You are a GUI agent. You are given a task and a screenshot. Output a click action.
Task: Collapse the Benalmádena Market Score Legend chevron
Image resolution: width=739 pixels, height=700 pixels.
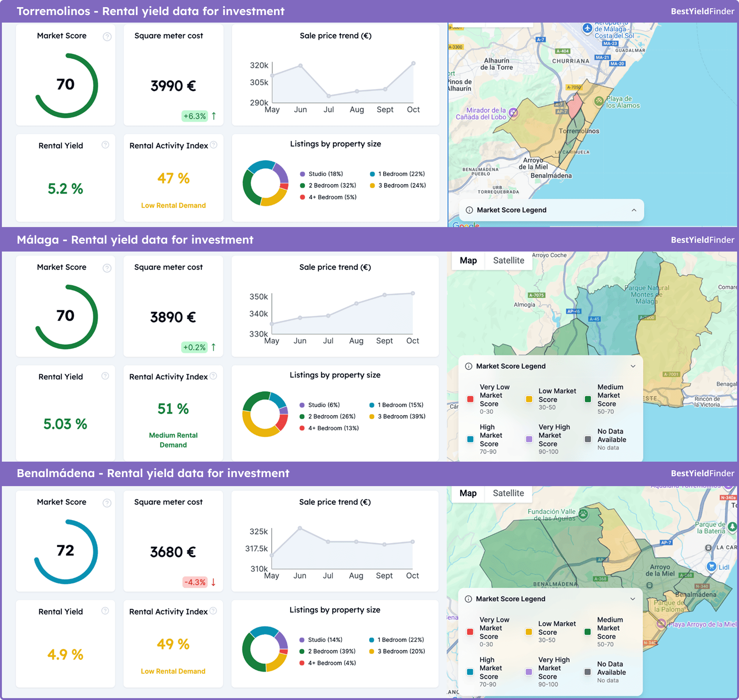click(633, 599)
